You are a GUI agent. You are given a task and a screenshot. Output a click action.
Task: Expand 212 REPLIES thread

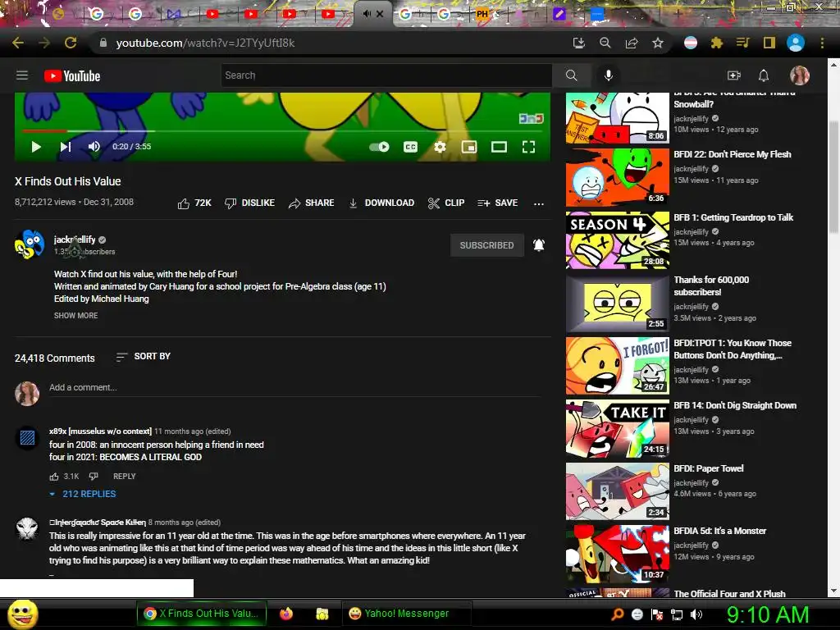coord(83,494)
